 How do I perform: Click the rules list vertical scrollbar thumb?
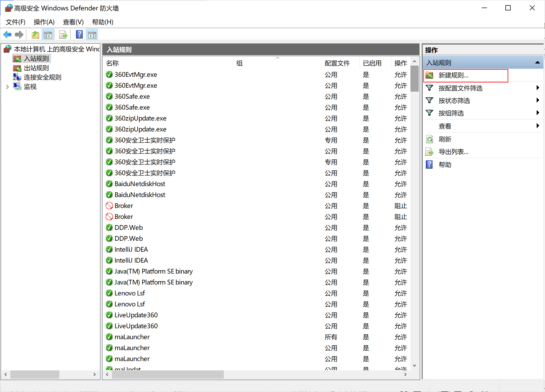414,79
